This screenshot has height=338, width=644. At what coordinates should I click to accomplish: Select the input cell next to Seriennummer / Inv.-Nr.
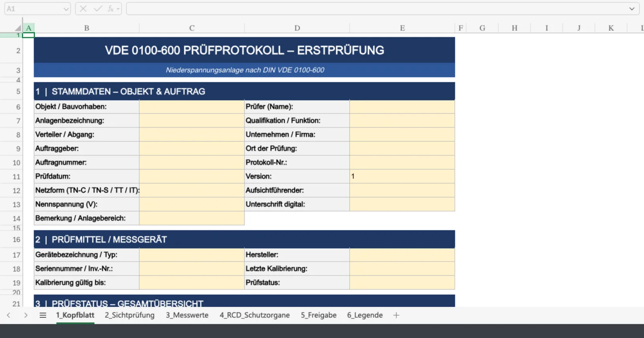point(192,269)
